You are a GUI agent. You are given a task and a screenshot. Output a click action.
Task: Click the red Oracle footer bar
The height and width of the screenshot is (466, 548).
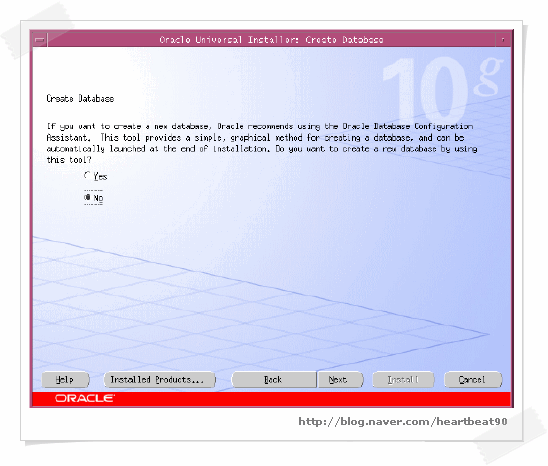point(271,399)
